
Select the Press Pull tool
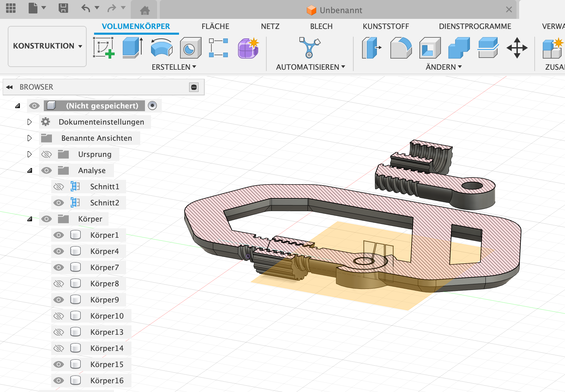tap(371, 48)
